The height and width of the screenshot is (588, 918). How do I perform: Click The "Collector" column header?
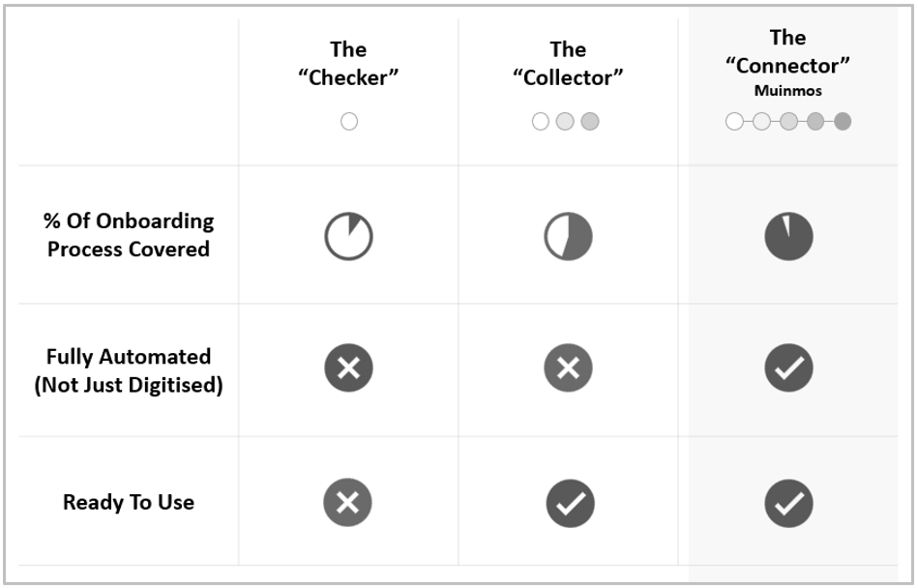(x=568, y=63)
